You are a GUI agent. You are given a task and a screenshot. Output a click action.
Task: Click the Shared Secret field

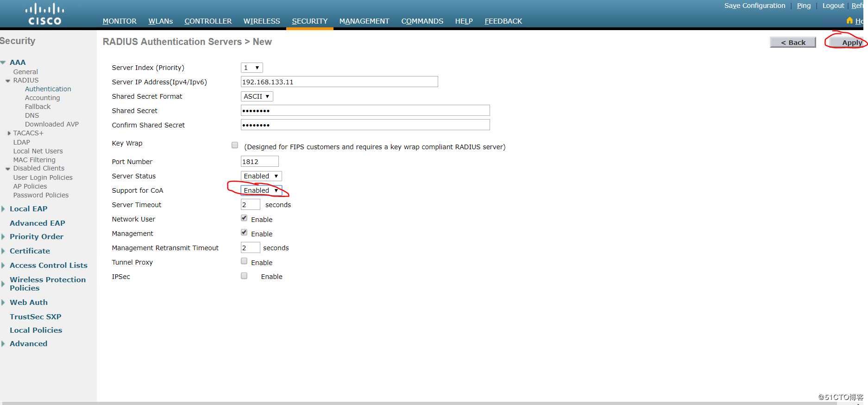coord(365,111)
